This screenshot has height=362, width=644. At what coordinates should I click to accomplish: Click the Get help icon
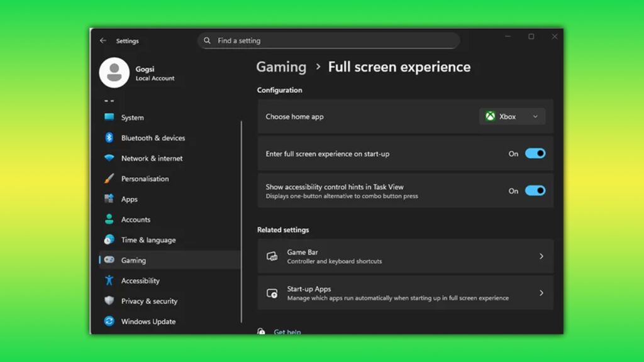tap(261, 331)
